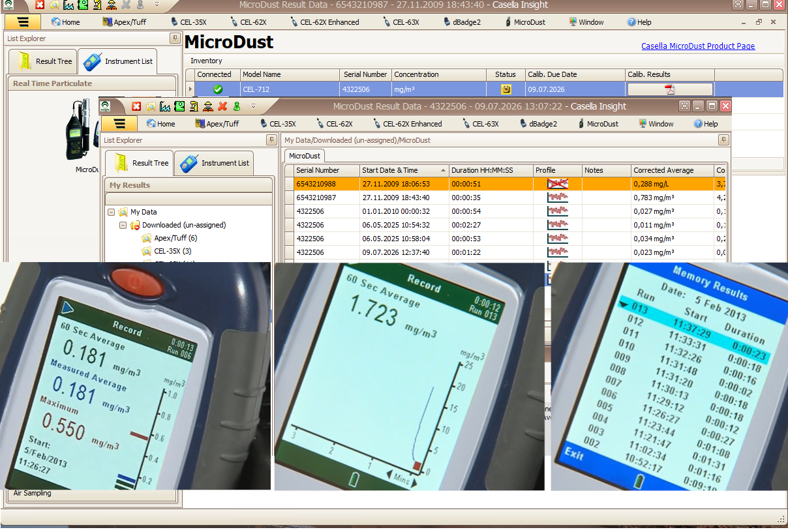
Task: Click yellow person icon in front window toolbar
Action: pyautogui.click(x=194, y=106)
